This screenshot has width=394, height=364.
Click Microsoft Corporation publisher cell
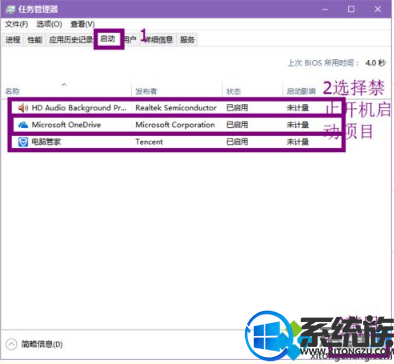pyautogui.click(x=175, y=125)
